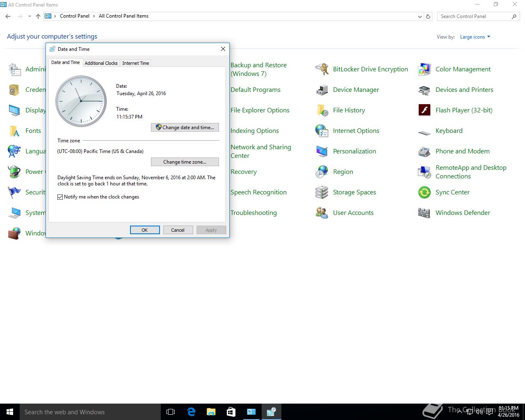Open BitLocker Drive Encryption icon
525x420 pixels.
(x=322, y=69)
